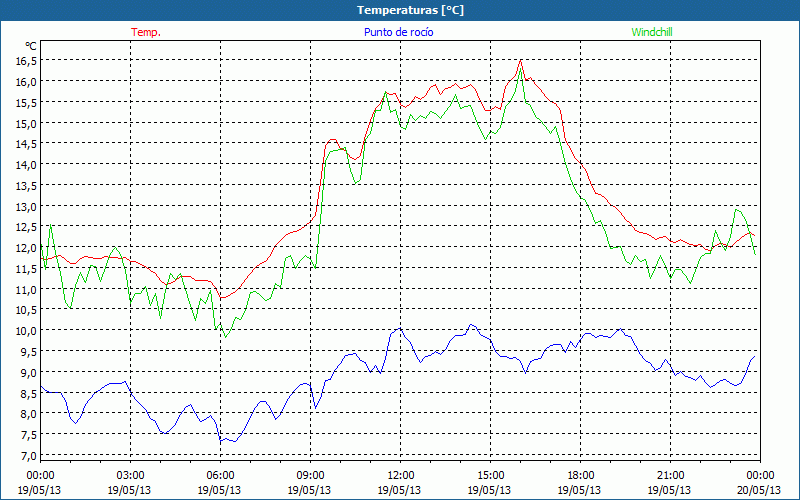Click the 15,5 y-axis value
800x500 pixels.
tap(26, 103)
